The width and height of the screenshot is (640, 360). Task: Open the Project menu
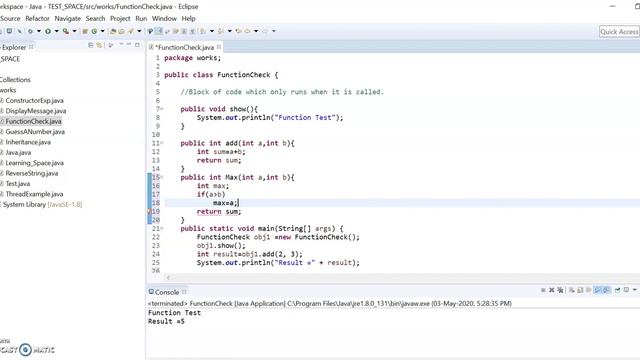coord(120,18)
